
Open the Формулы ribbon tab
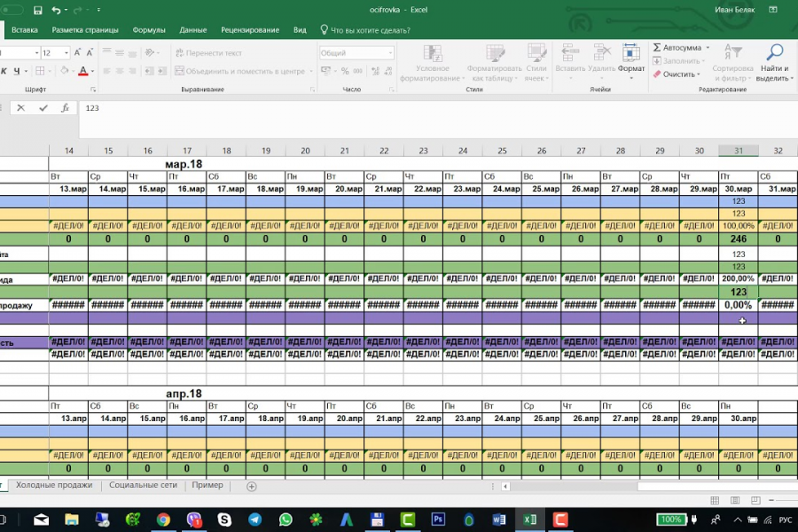(x=149, y=30)
